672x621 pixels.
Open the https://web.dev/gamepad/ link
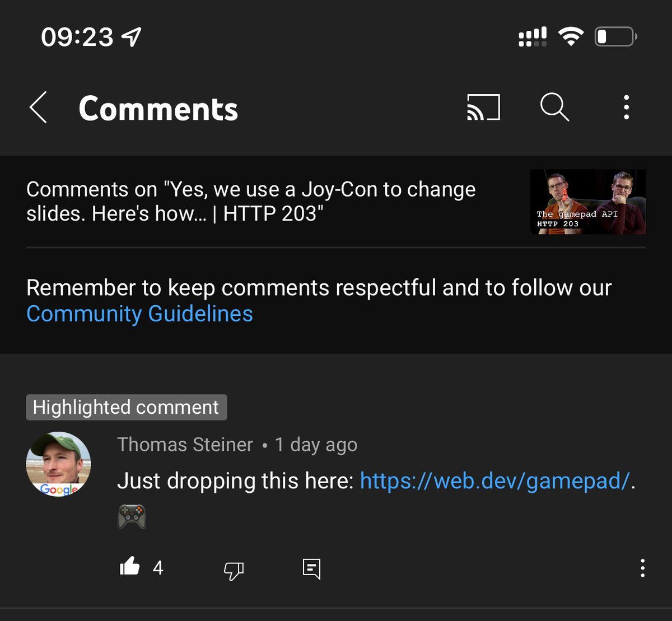495,480
